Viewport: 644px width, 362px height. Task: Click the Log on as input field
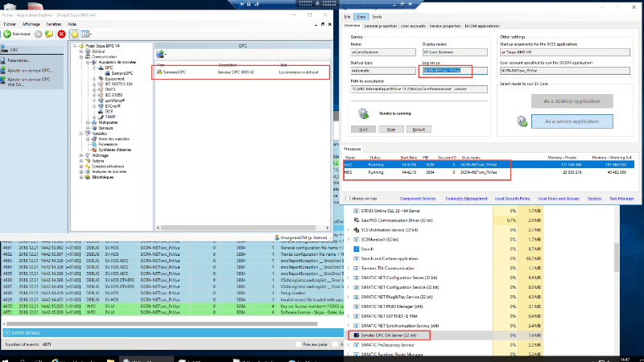pos(455,71)
